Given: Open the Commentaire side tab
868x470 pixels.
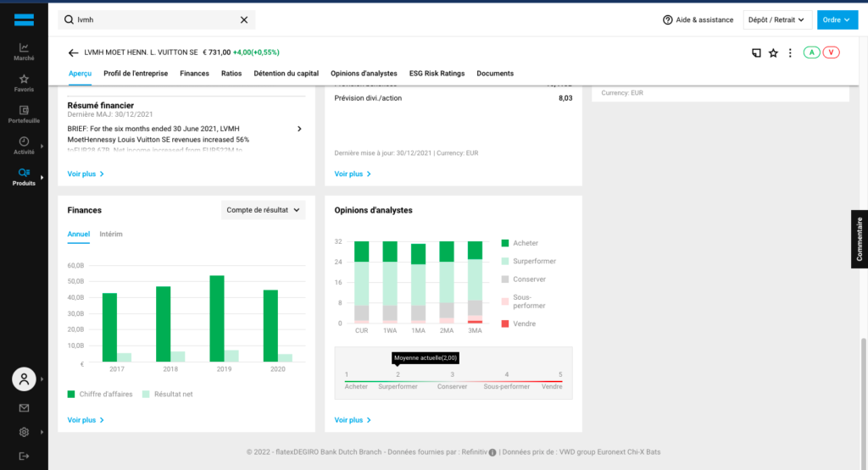Looking at the screenshot, I should [x=860, y=240].
